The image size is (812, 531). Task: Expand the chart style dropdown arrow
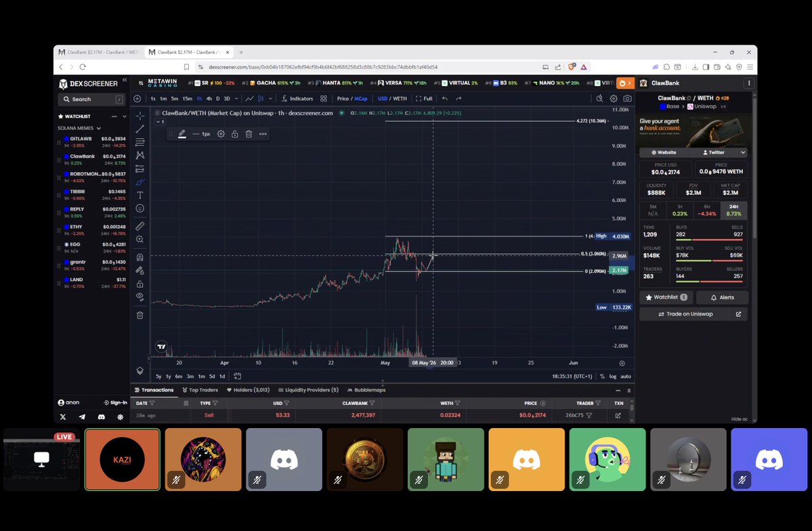tap(270, 98)
